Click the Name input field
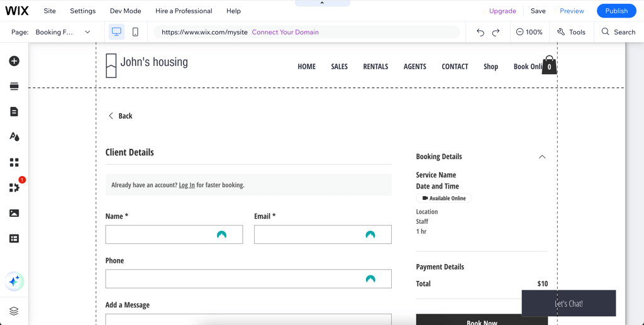644x325 pixels. (x=174, y=234)
